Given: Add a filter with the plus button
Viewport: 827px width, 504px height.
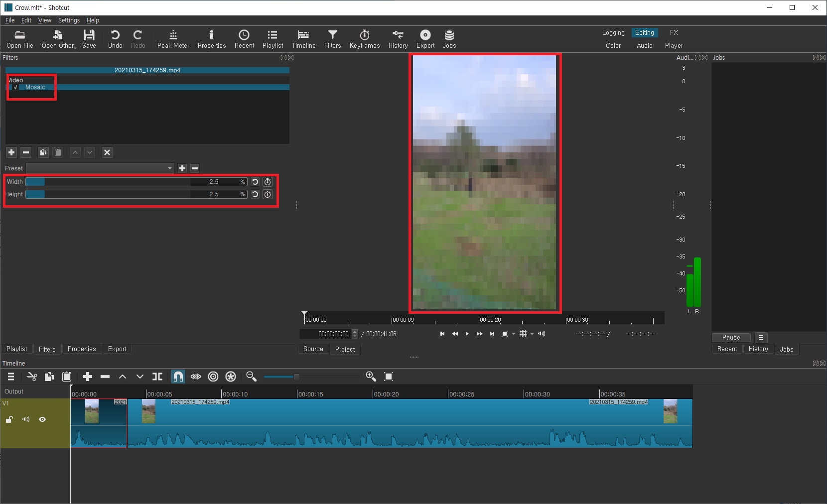Looking at the screenshot, I should 11,152.
